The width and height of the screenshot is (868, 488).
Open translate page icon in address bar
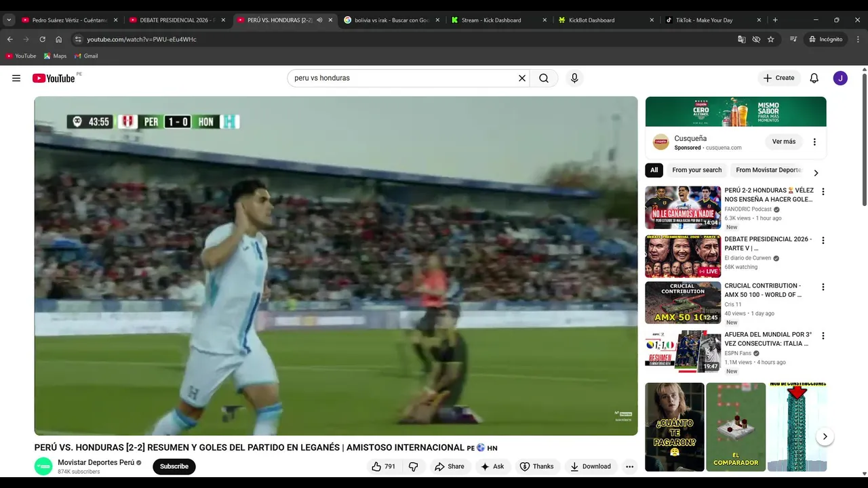click(x=741, y=39)
